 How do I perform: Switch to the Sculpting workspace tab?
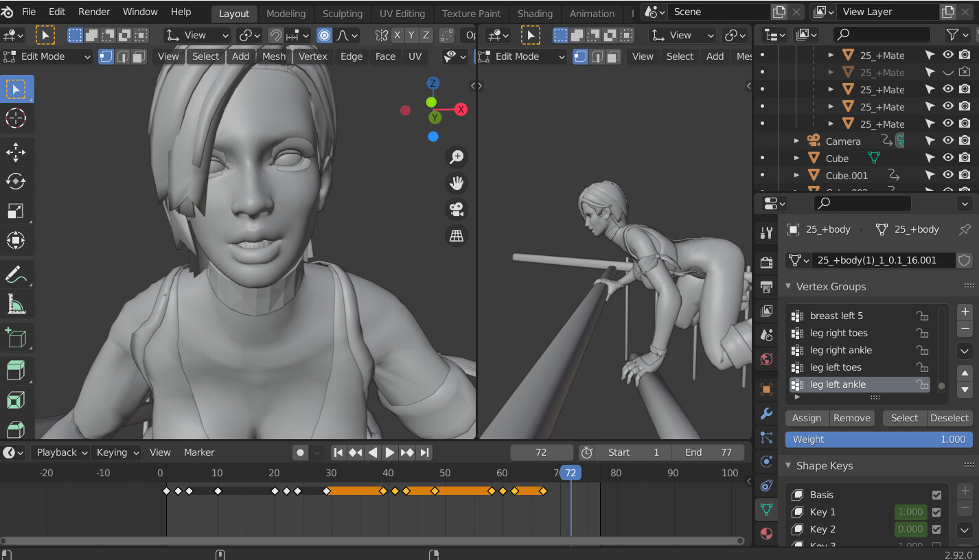pyautogui.click(x=342, y=13)
